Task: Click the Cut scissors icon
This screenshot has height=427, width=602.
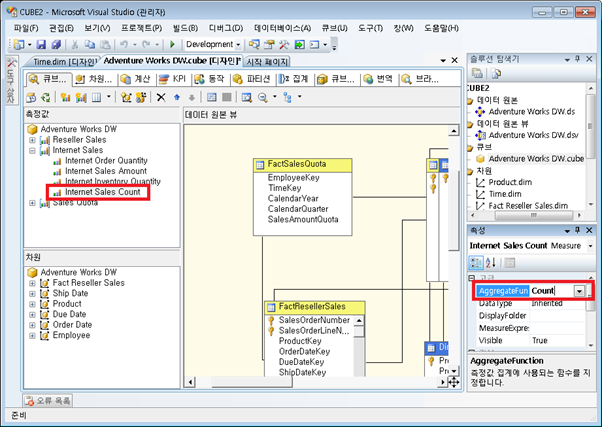Action: (x=75, y=45)
